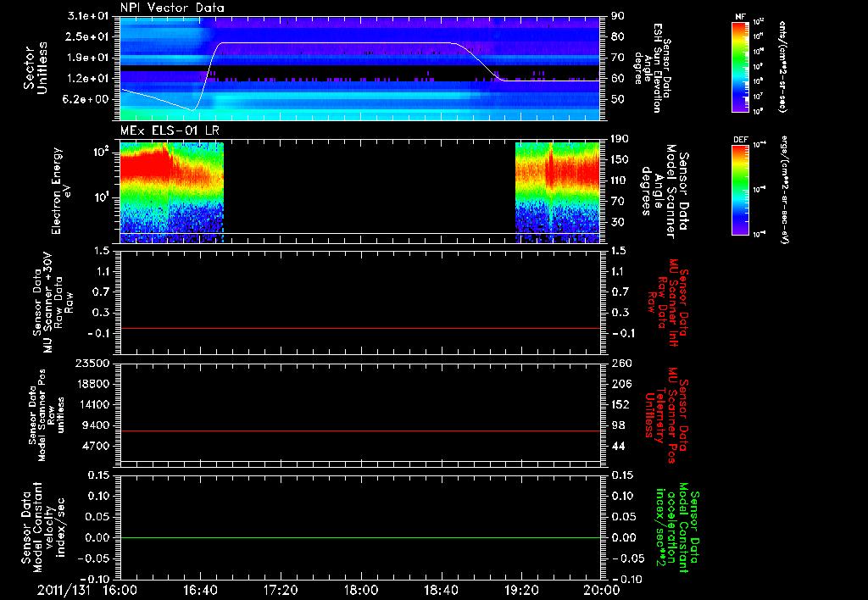868x600 pixels.
Task: Click the NF flux color bar
Action: (x=741, y=66)
